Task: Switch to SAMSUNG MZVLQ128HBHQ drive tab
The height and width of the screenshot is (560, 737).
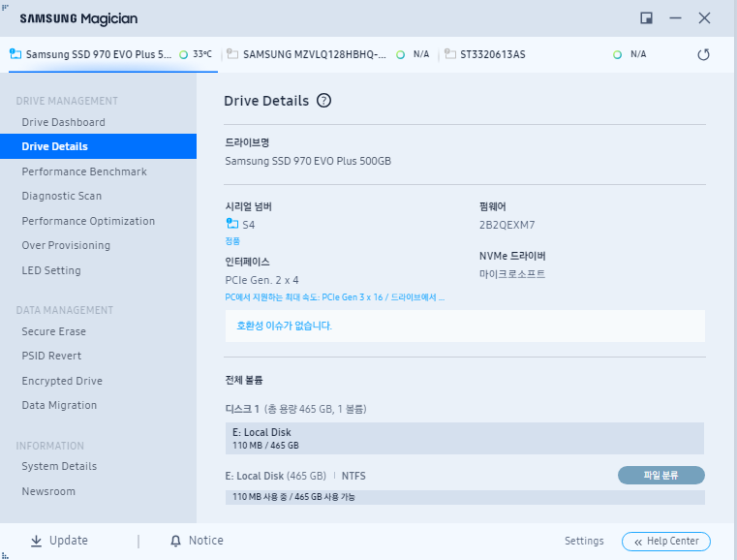Action: coord(329,54)
